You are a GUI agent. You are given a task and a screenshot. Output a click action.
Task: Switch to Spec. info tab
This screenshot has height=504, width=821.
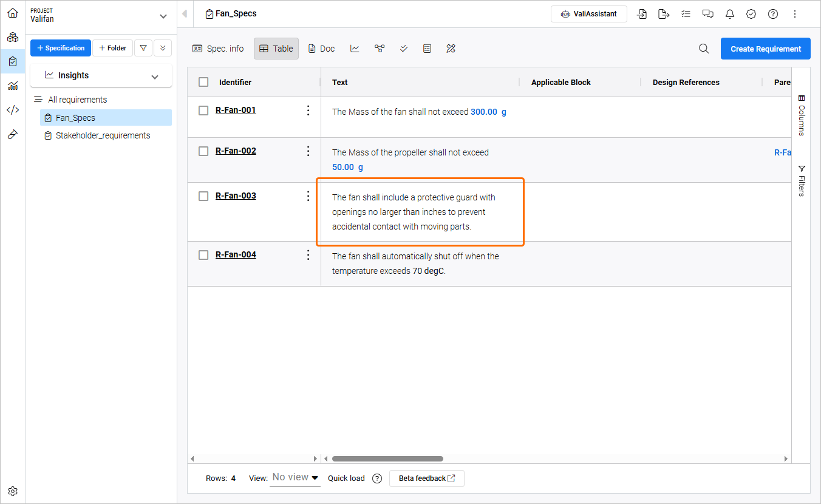[218, 49]
